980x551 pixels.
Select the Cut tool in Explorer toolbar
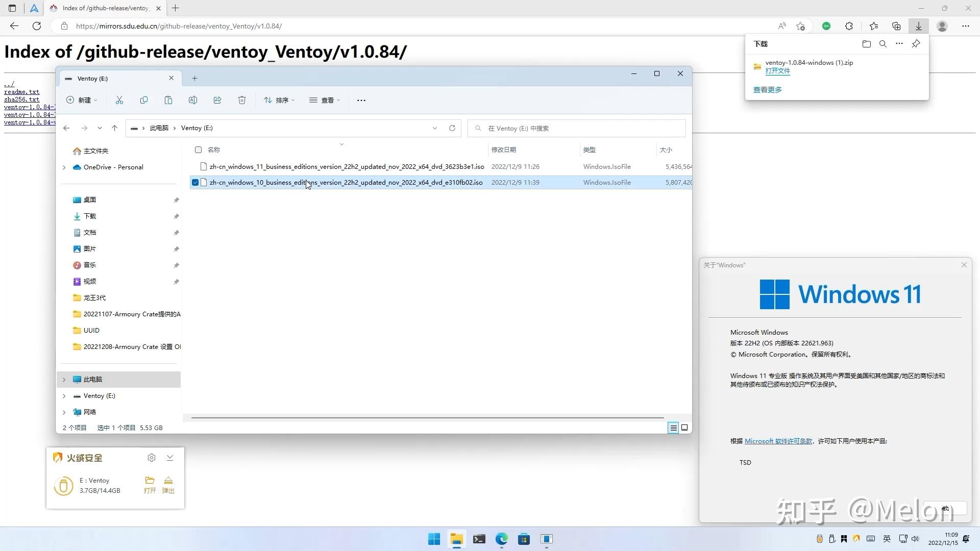(119, 100)
